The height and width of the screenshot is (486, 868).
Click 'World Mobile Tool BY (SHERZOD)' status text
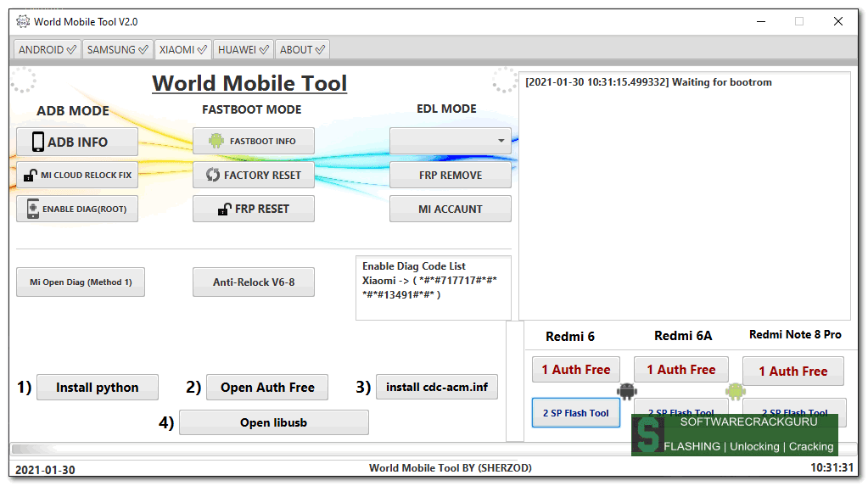pos(450,468)
